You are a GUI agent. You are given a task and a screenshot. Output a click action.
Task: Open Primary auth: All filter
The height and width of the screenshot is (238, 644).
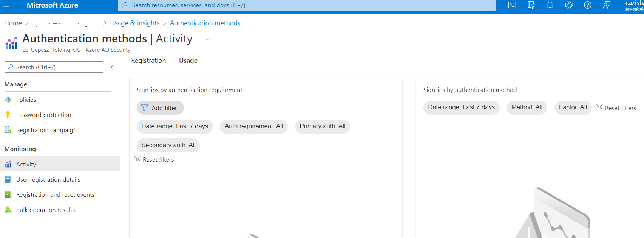tap(323, 126)
